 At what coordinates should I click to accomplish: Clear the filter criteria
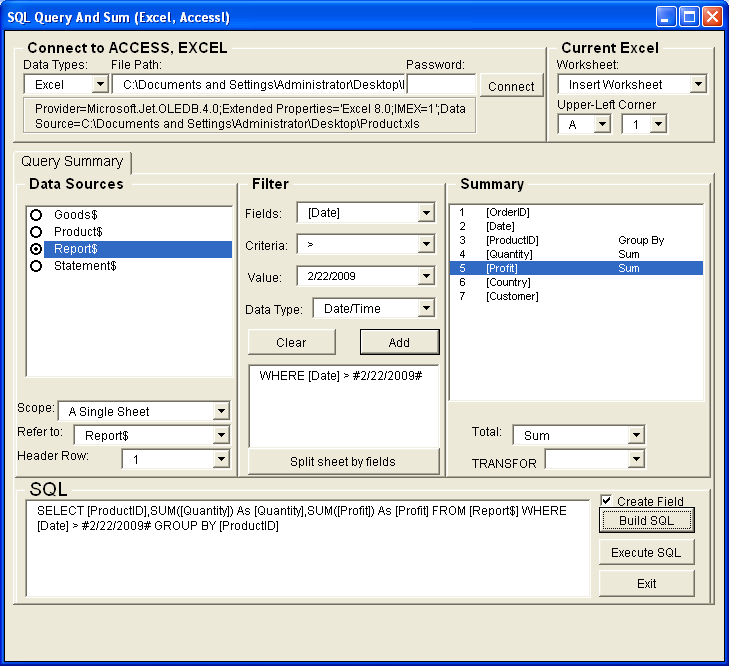pyautogui.click(x=291, y=342)
